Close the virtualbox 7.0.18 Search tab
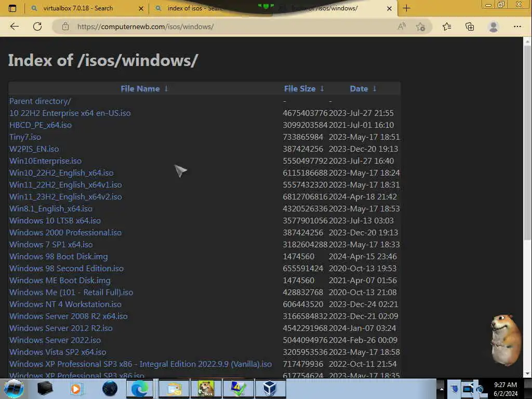Image resolution: width=532 pixels, height=399 pixels. point(141,8)
